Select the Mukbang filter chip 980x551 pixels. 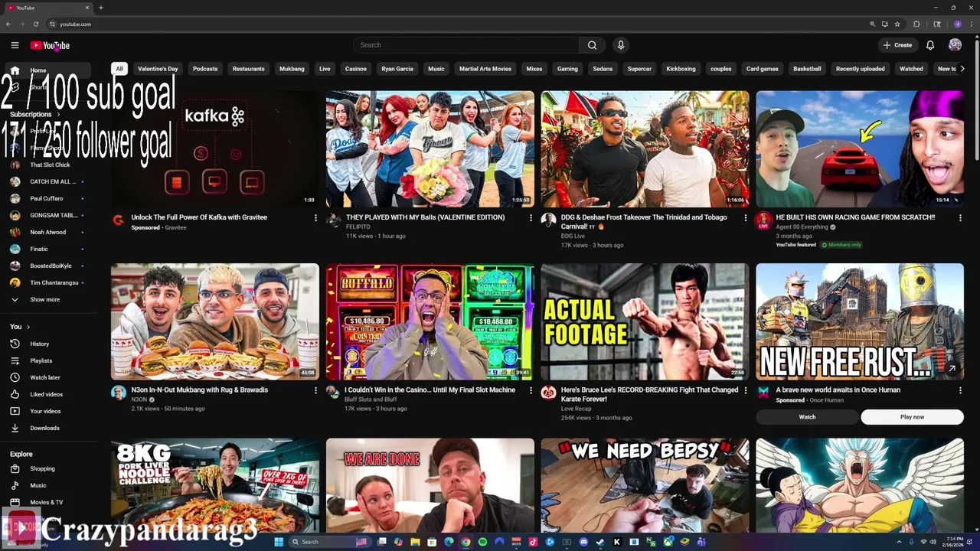pyautogui.click(x=292, y=69)
